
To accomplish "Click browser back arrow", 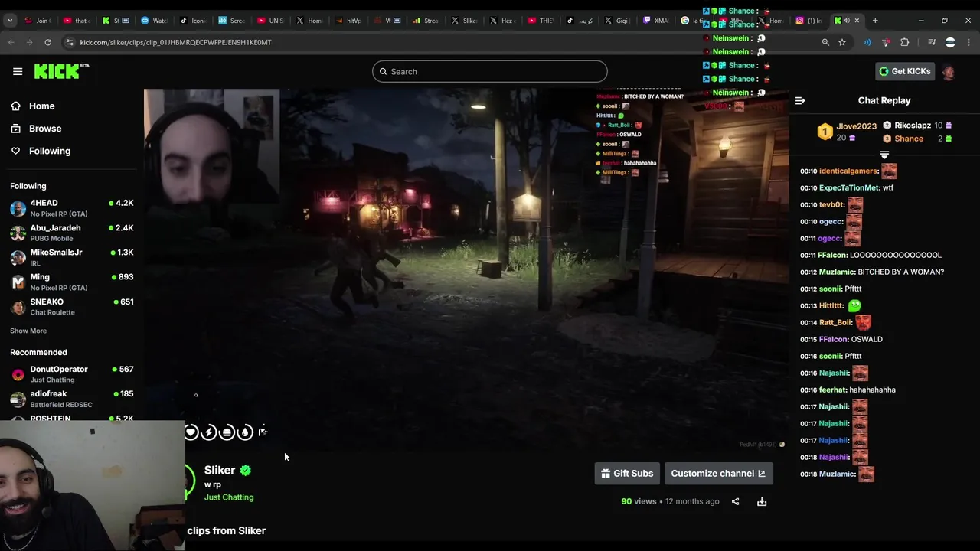I will click(x=11, y=42).
